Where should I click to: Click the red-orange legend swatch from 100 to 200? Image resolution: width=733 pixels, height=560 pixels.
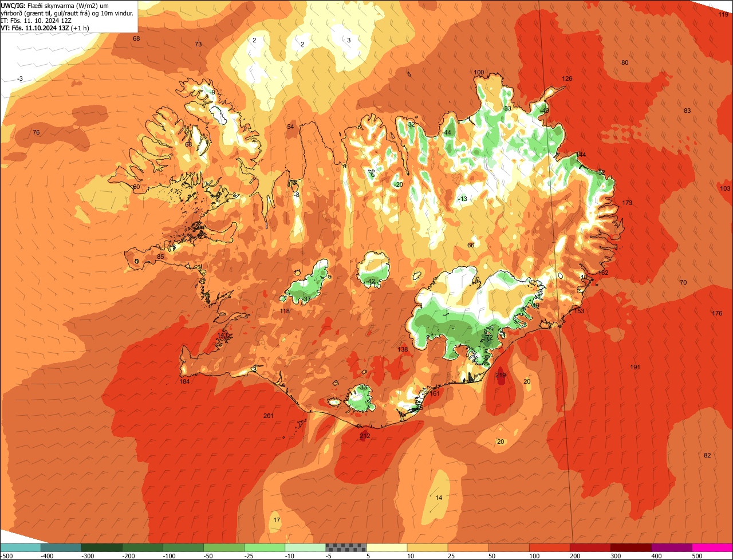(550, 547)
